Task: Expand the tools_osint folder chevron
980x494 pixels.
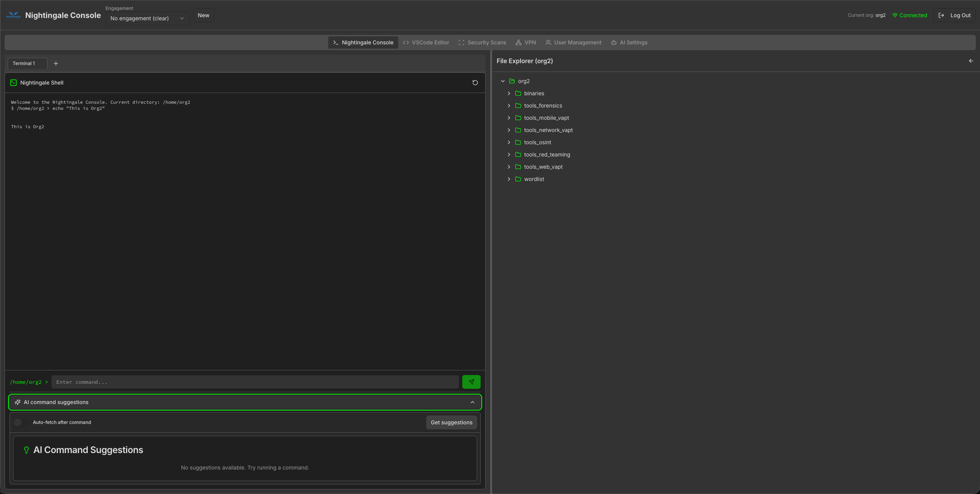Action: tap(509, 142)
